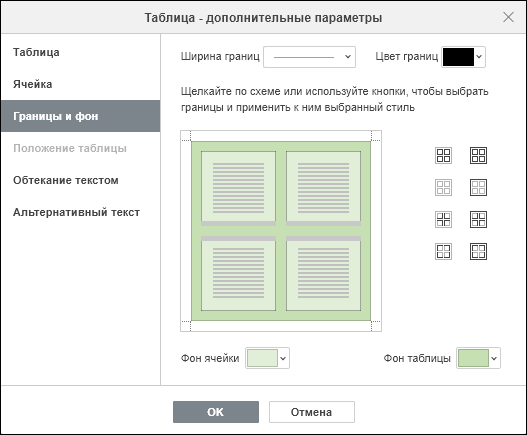Open the Ширина границ dropdown
Image resolution: width=527 pixels, height=435 pixels.
click(309, 57)
